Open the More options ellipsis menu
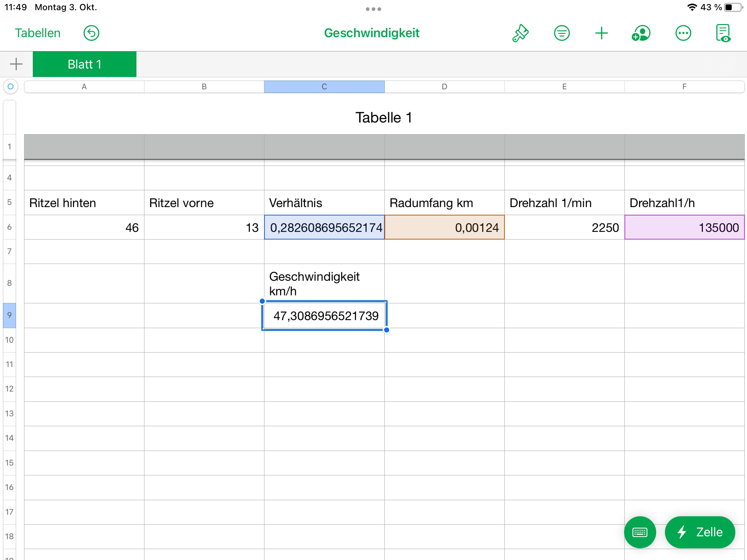This screenshot has width=747, height=560. point(683,33)
